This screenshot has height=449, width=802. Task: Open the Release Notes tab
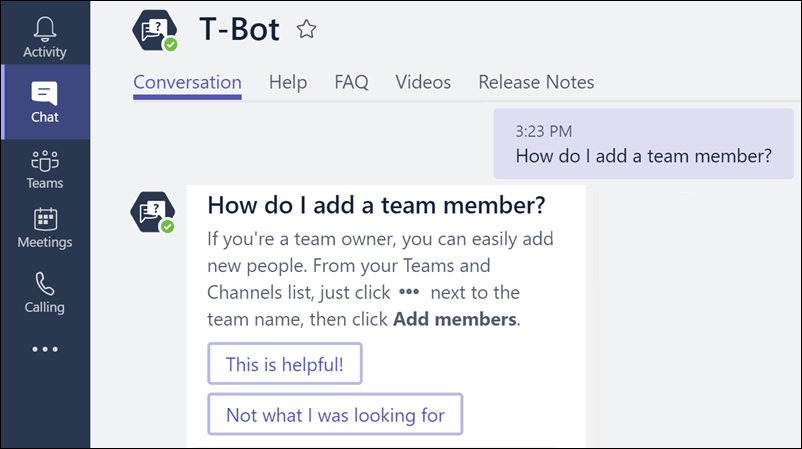pyautogui.click(x=536, y=82)
